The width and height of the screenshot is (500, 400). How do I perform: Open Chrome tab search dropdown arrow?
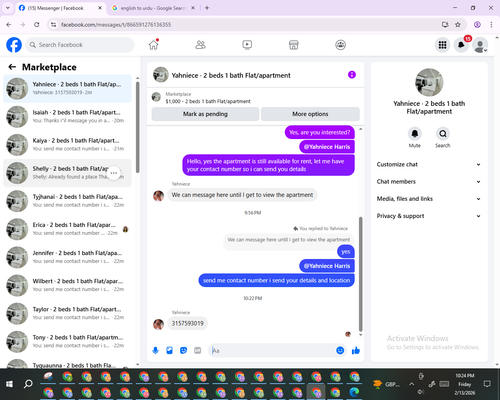click(8, 8)
